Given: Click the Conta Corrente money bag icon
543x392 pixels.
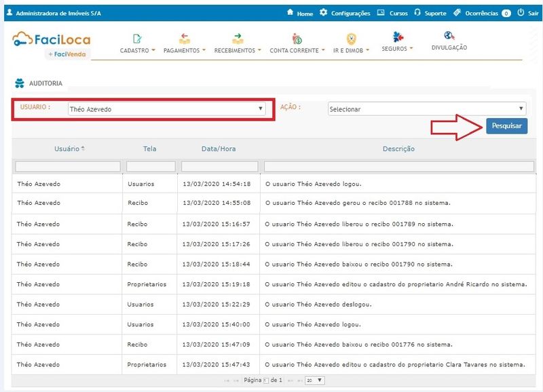Looking at the screenshot, I should coord(297,39).
